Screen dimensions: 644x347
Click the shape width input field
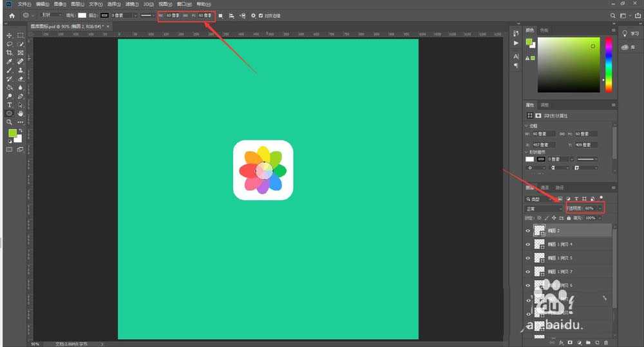point(173,15)
